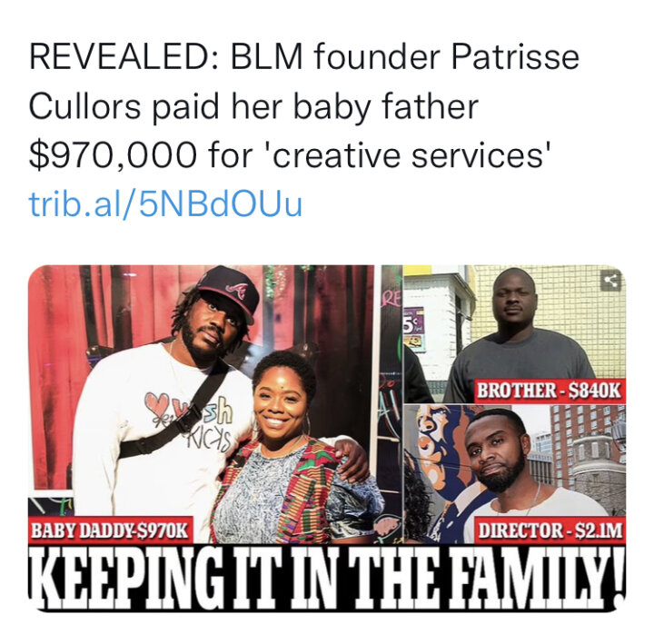Click the name 'Patrisse' in the tweet

515,57
